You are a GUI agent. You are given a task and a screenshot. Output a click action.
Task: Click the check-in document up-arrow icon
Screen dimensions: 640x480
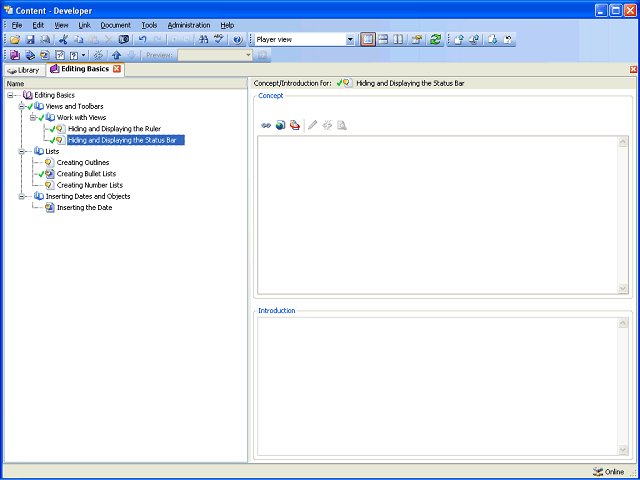coord(459,40)
